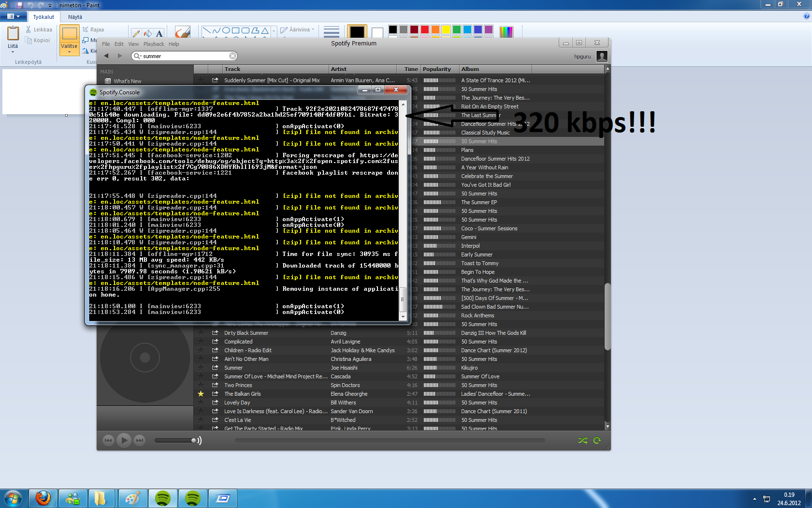
Task: Click Leikkaa (cut) in Paint ribbon
Action: [x=39, y=30]
